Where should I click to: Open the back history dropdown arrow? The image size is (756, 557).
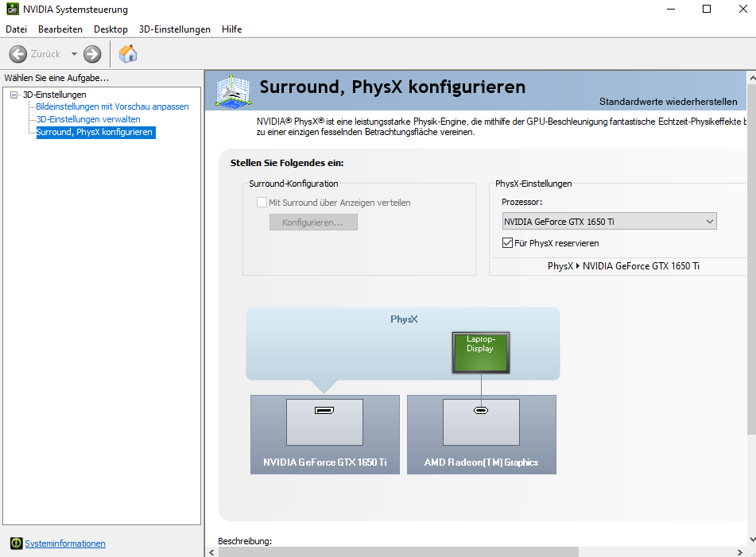coord(74,54)
